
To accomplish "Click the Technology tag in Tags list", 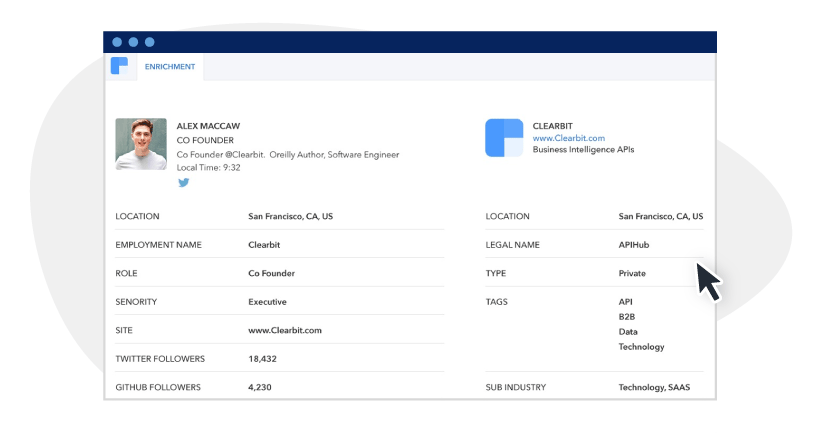I will (x=641, y=347).
